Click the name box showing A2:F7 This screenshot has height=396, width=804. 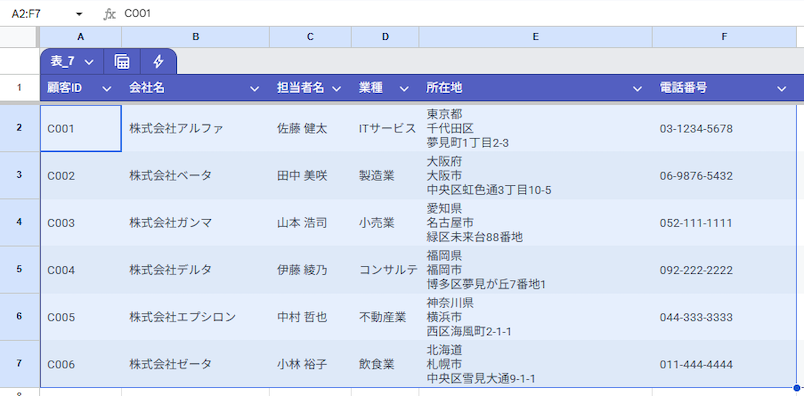coord(41,14)
